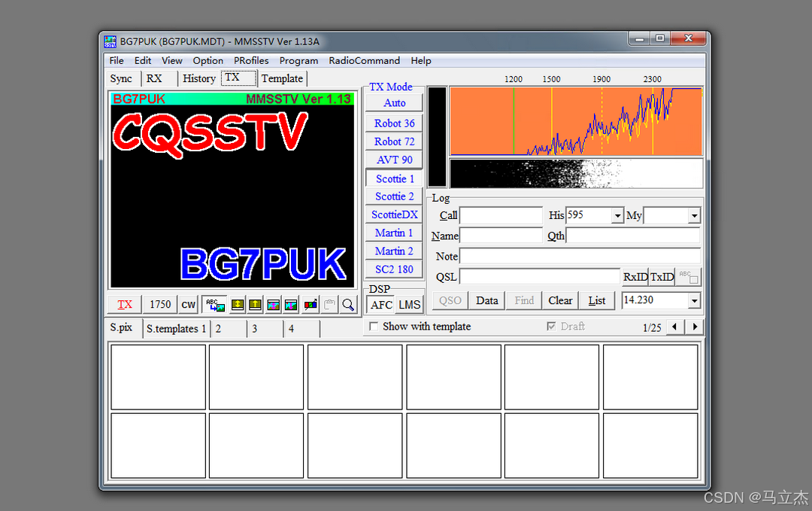Click the ABC template overlay icon
Viewport: 812px width, 511px height.
coord(214,305)
